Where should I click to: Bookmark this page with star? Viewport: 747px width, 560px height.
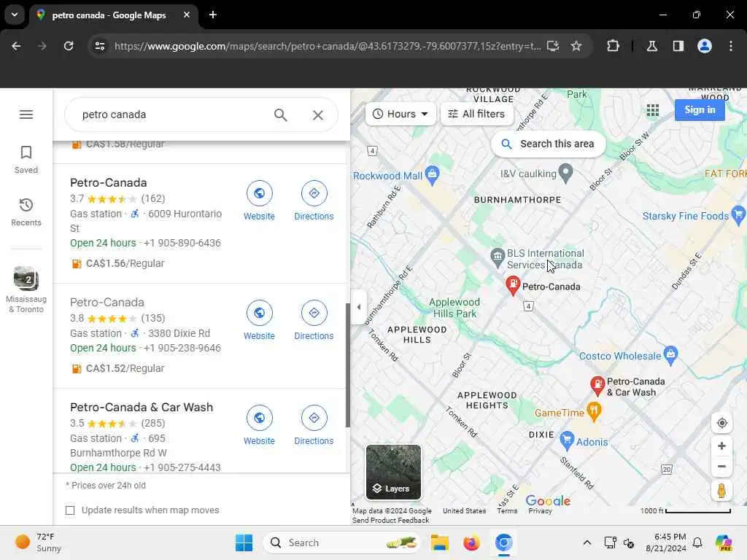pos(576,46)
